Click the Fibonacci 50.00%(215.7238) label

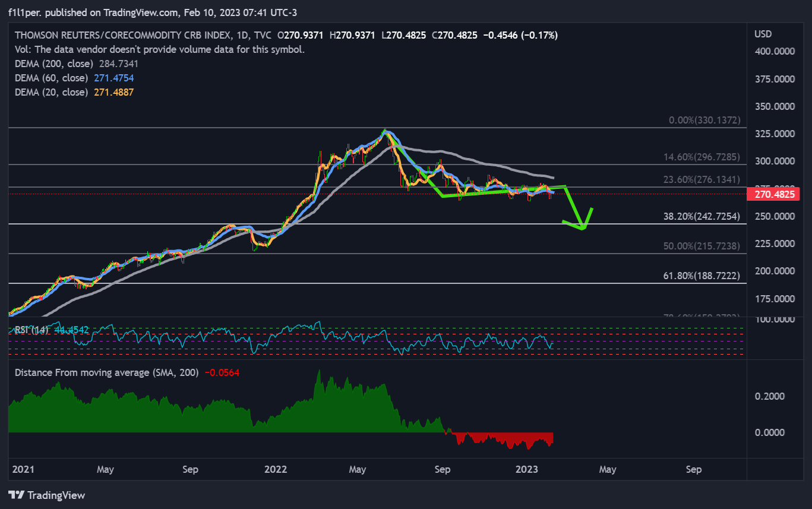point(702,246)
